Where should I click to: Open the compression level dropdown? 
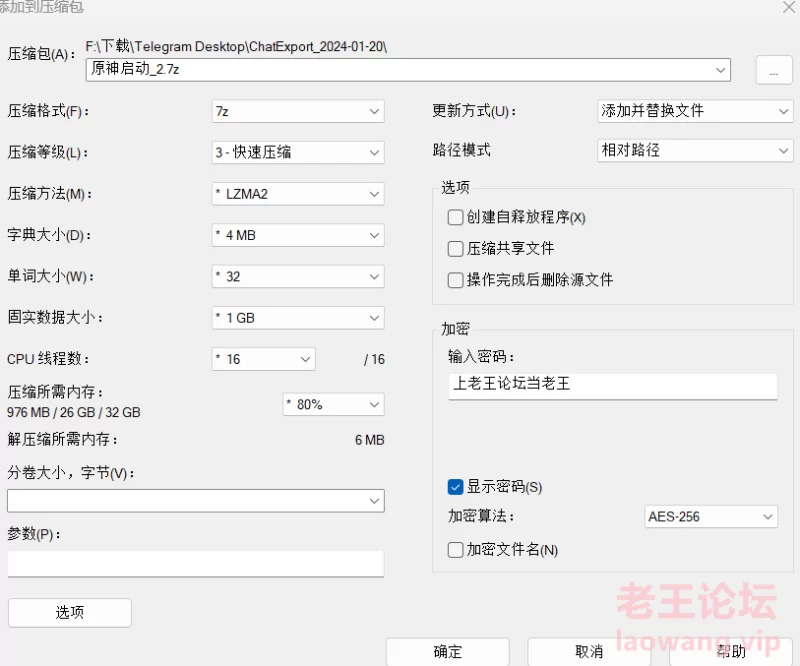(x=298, y=152)
